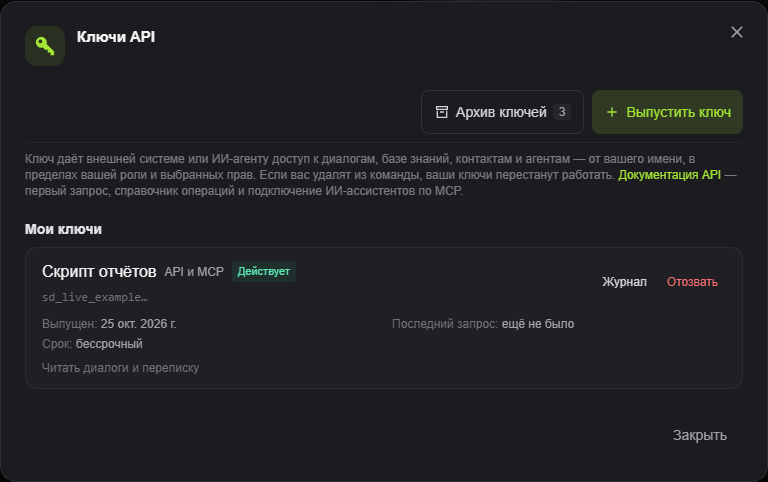Click the Закрыть button
The height and width of the screenshot is (482, 768).
pyautogui.click(x=699, y=435)
